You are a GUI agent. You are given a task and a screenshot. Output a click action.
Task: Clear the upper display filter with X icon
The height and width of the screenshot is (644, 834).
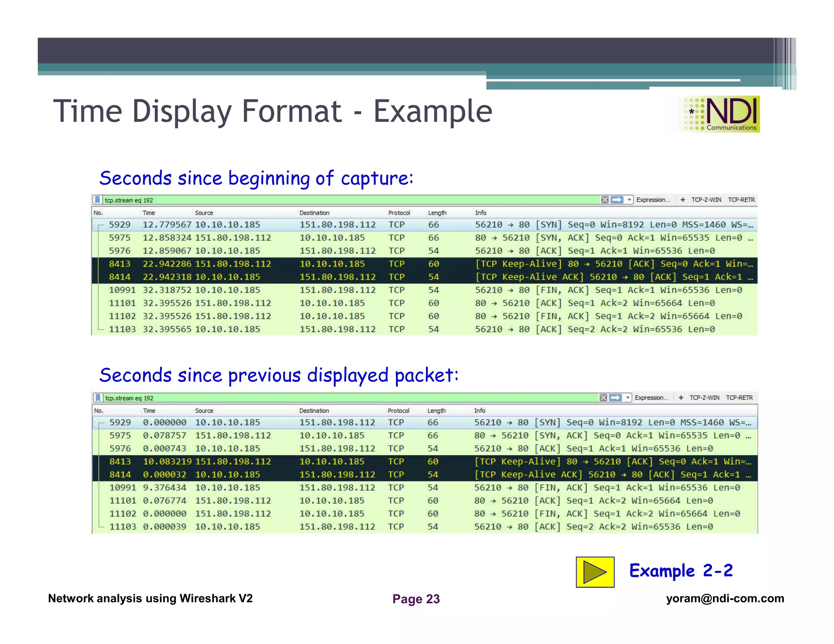(605, 199)
